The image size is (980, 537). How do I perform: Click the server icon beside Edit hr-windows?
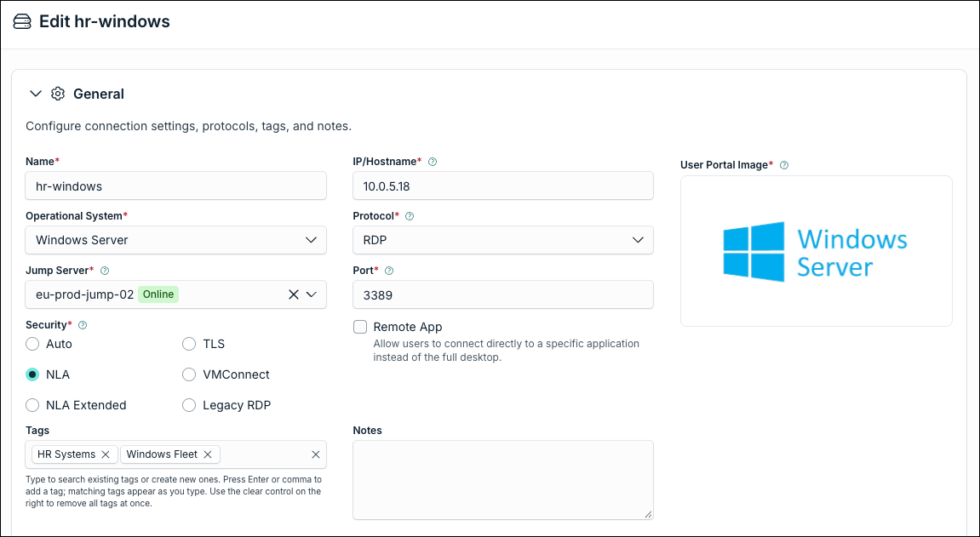pyautogui.click(x=22, y=22)
